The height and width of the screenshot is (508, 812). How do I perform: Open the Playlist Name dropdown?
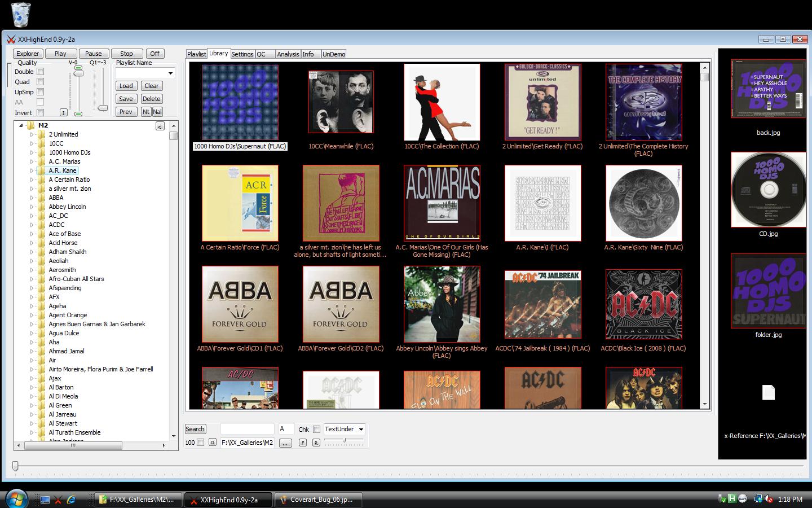pos(170,73)
